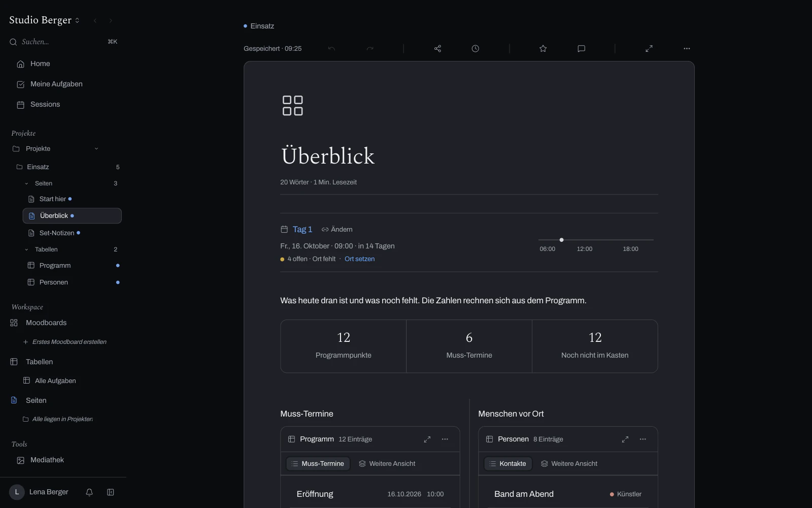Viewport: 812px width, 508px height.
Task: Open notifications bell icon
Action: pos(89,492)
